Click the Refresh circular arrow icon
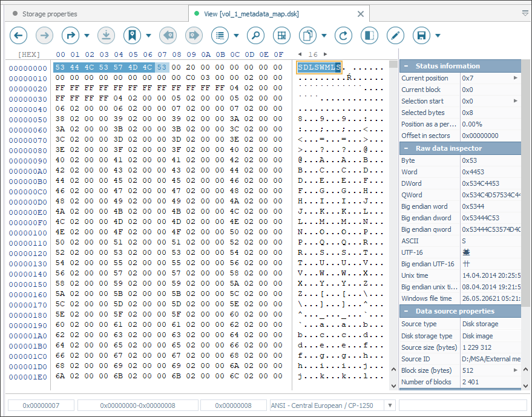 click(x=343, y=36)
